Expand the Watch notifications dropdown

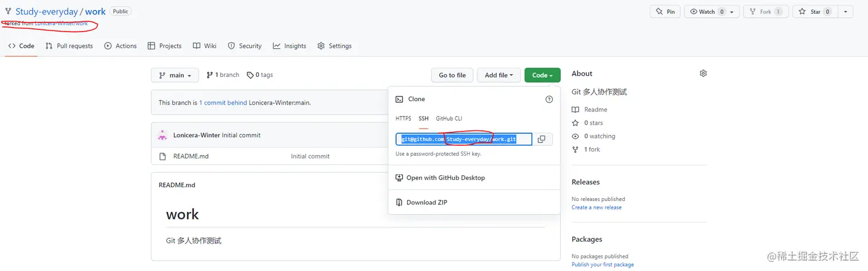[x=731, y=11]
